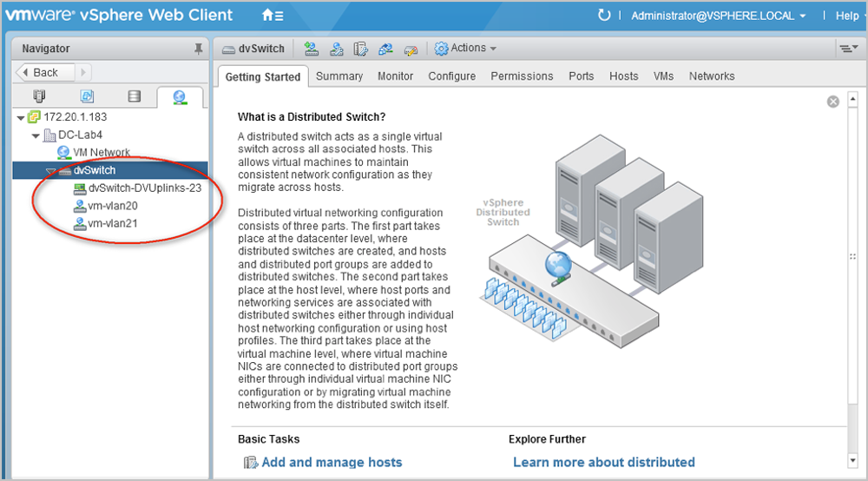The image size is (868, 481).
Task: Pin the Navigator panel
Action: [x=198, y=49]
